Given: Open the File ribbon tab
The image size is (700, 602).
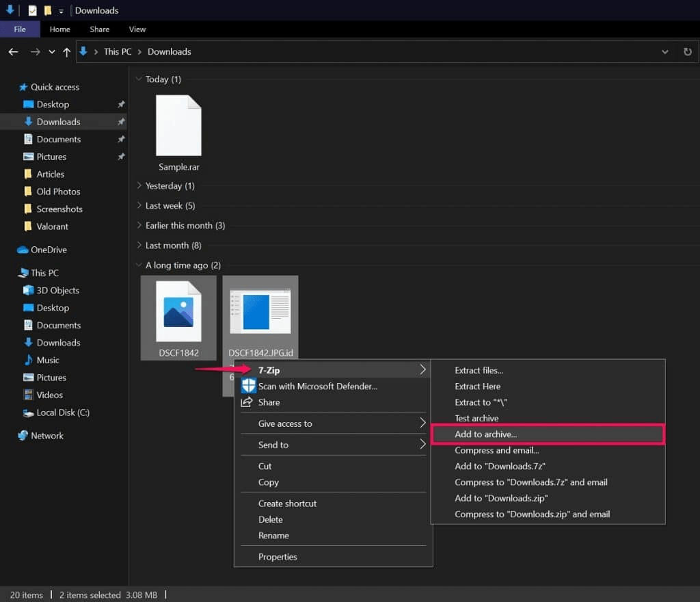Looking at the screenshot, I should [x=20, y=29].
